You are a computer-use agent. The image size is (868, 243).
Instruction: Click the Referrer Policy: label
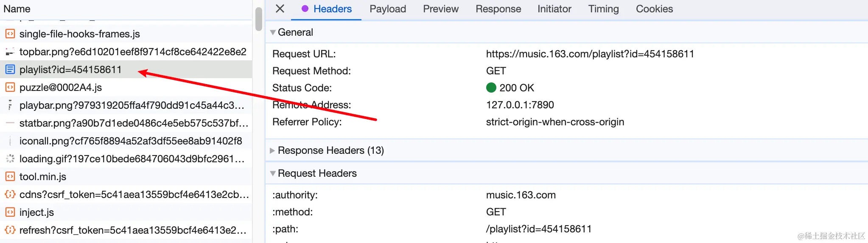coord(307,122)
